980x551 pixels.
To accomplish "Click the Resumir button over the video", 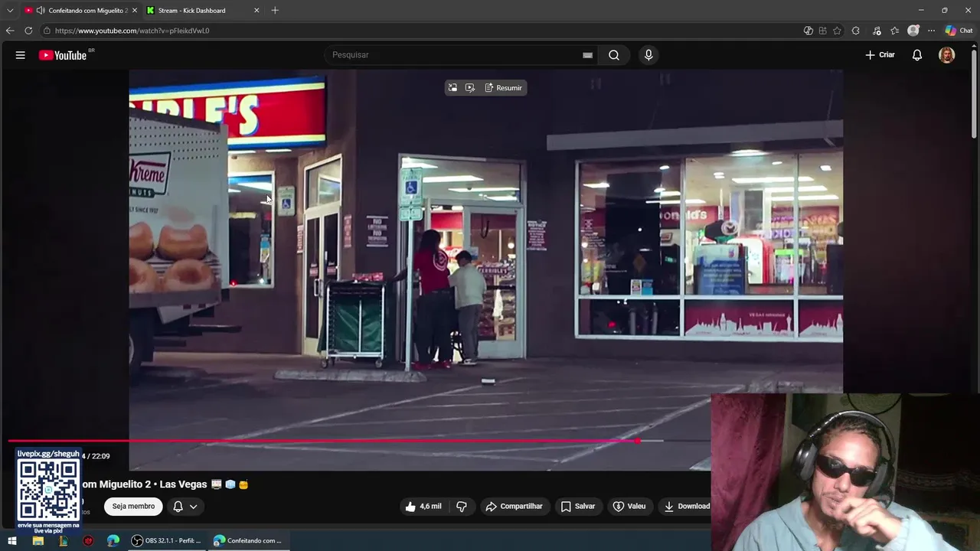I will pos(504,88).
